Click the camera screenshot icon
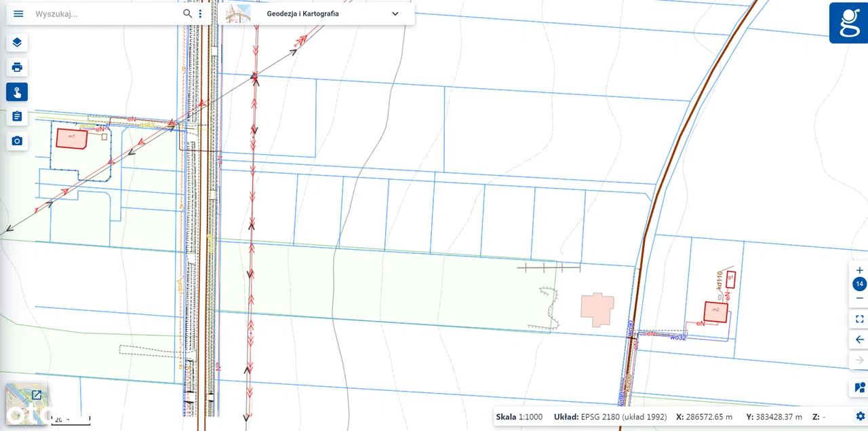 (x=17, y=141)
